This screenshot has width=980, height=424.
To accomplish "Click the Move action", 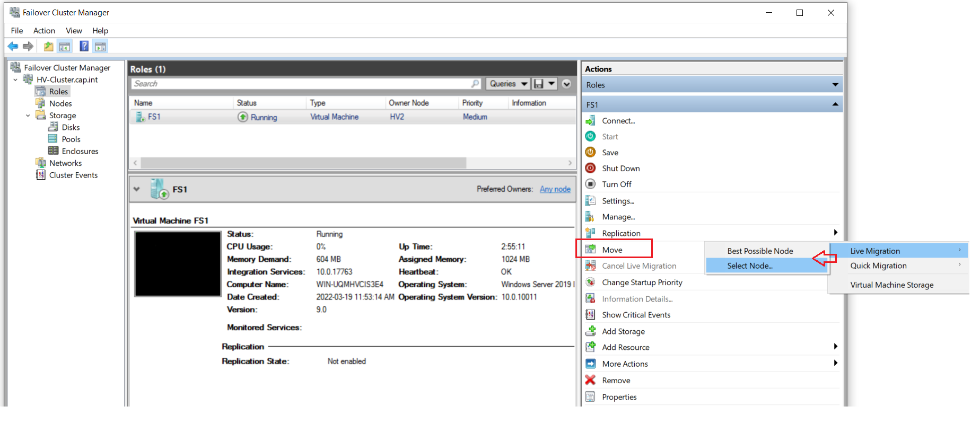I will coord(614,249).
